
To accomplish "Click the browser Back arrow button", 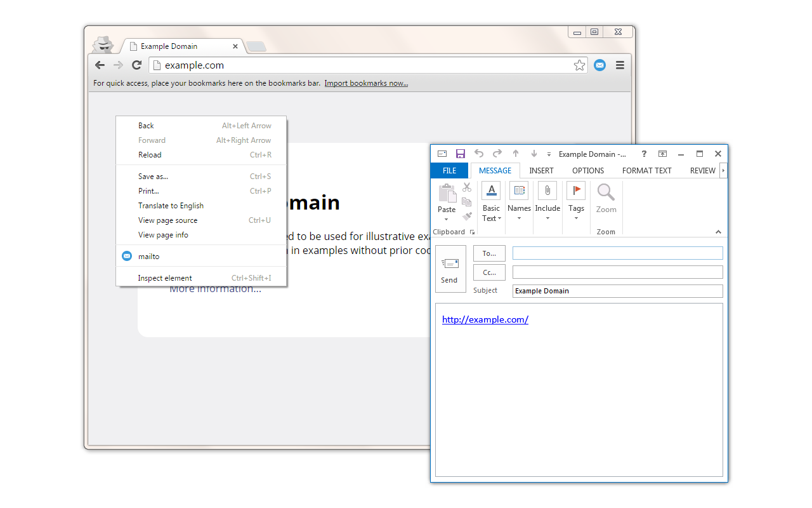I will [x=100, y=65].
